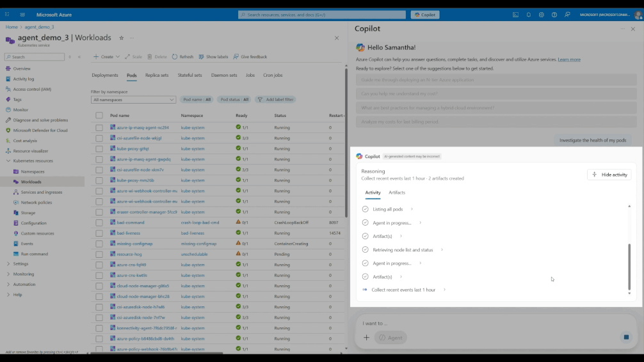
Task: Expand Automation section in sidebar
Action: click(8, 285)
